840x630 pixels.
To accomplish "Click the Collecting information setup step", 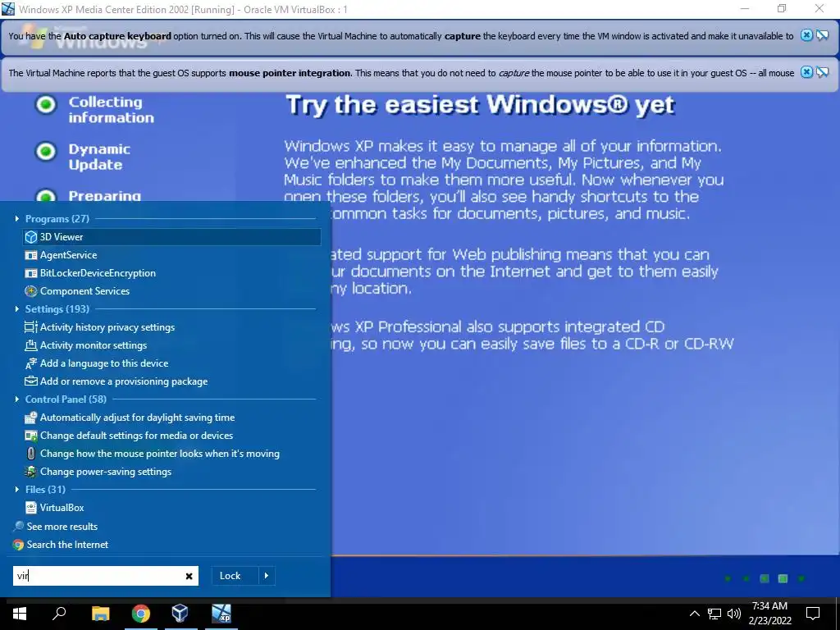I will [111, 110].
